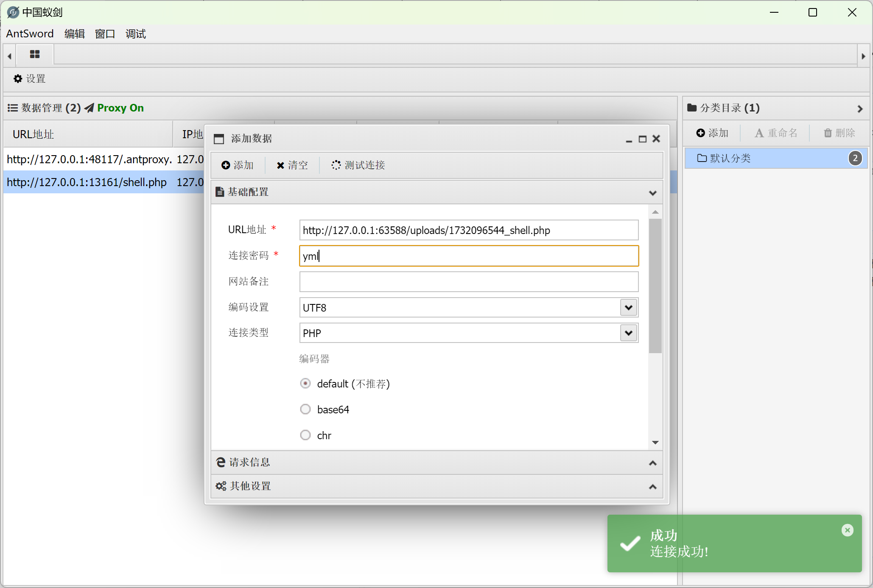Click 重命名 rename category button
The height and width of the screenshot is (588, 873).
(776, 133)
